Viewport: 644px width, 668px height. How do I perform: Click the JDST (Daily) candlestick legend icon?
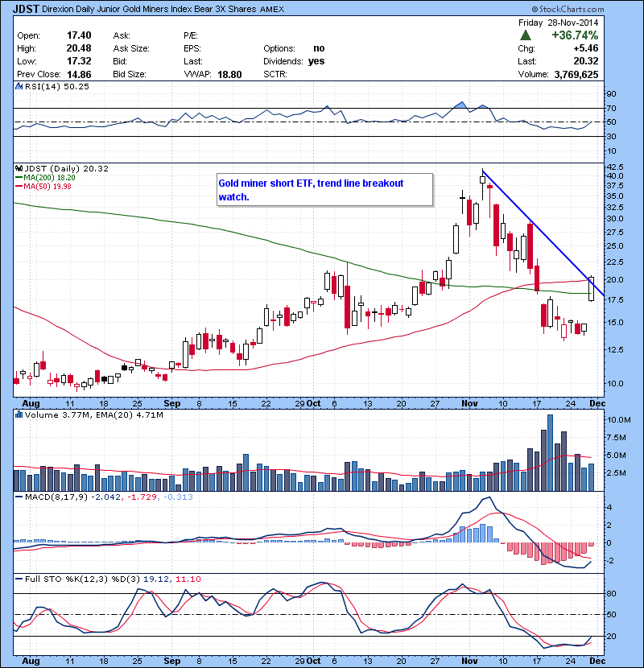coord(19,169)
